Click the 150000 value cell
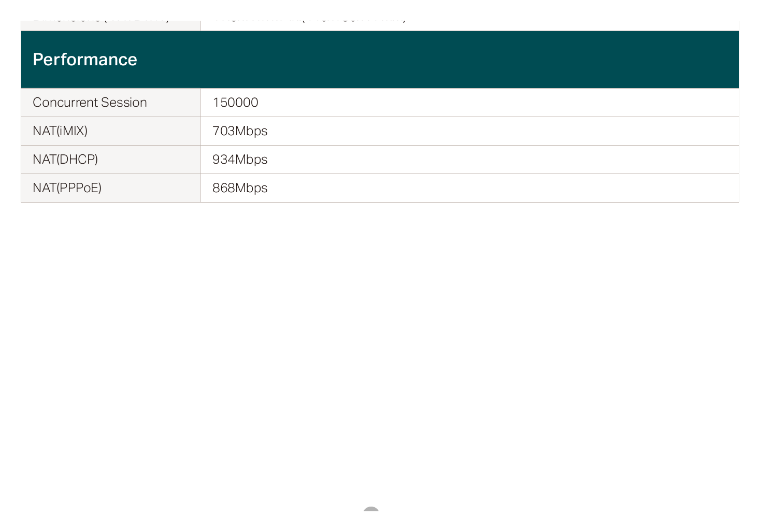This screenshot has height=532, width=760. 469,103
